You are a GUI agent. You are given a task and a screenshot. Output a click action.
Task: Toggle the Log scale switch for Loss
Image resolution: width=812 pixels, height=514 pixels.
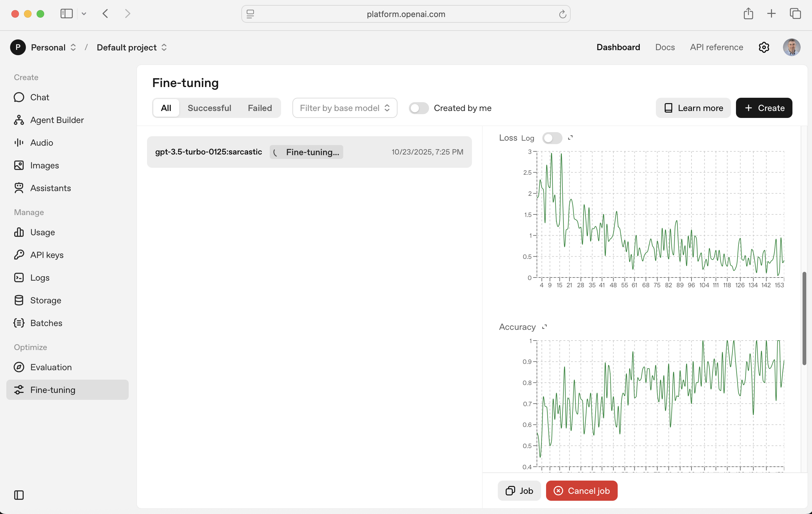click(x=552, y=138)
